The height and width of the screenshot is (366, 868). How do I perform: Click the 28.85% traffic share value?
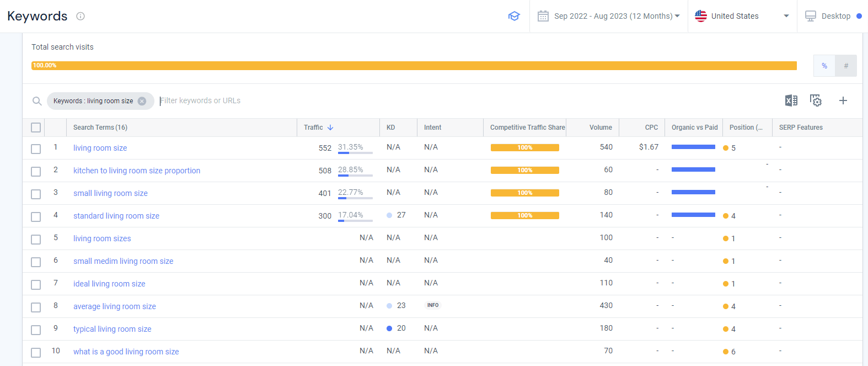tap(351, 169)
